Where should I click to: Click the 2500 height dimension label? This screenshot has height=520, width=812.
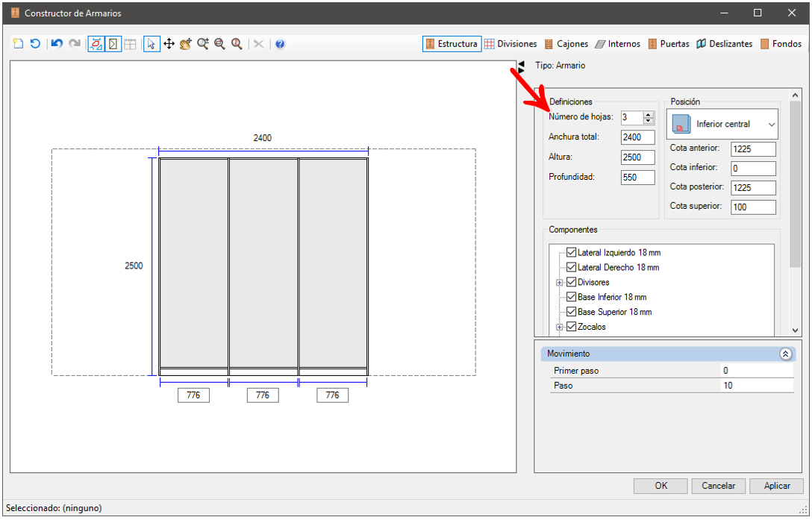[134, 266]
